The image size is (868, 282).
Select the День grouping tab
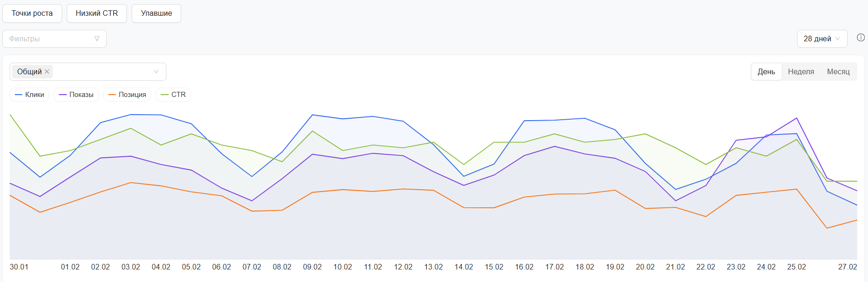[766, 72]
